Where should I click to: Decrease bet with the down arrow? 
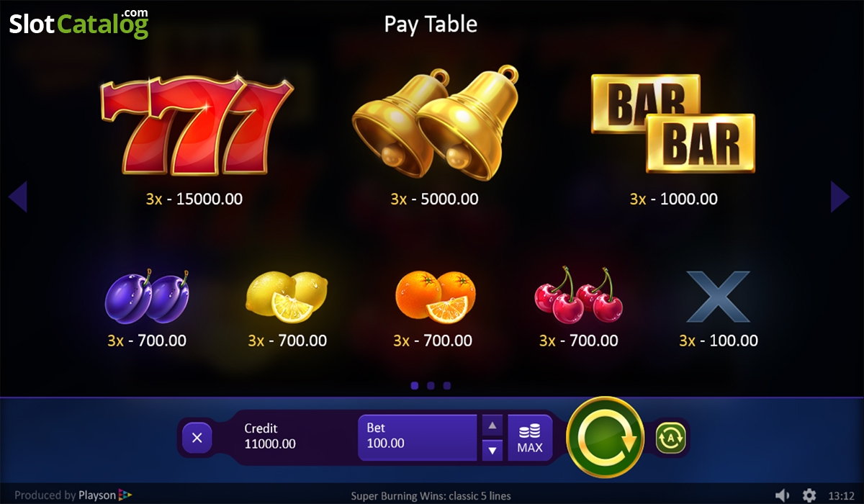[492, 451]
